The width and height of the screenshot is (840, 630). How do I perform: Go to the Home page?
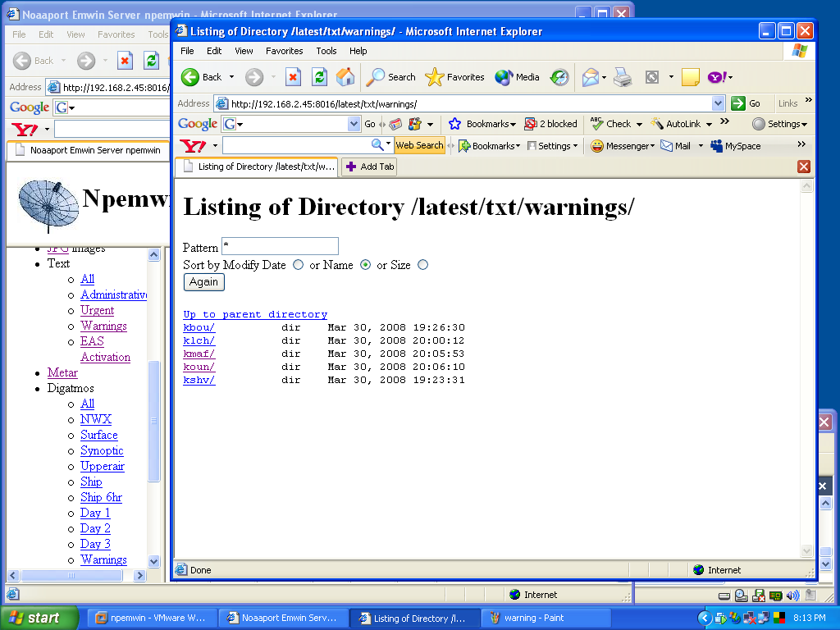tap(345, 77)
